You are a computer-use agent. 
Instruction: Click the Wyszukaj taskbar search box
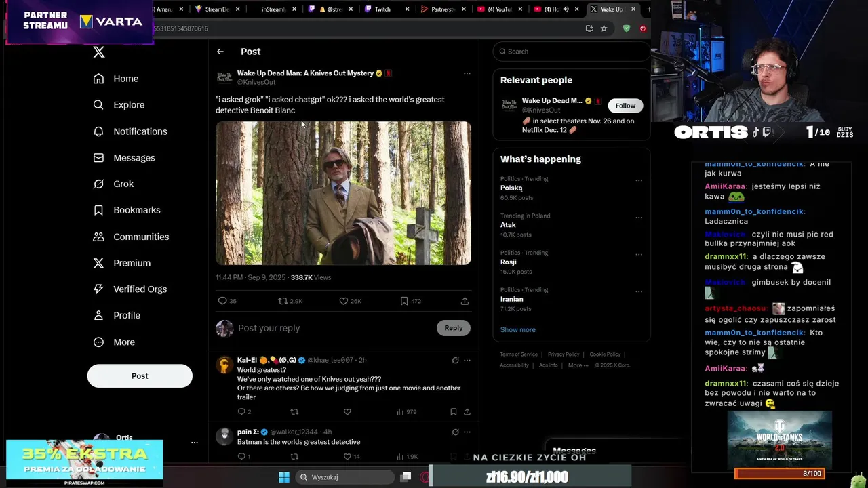(x=345, y=477)
